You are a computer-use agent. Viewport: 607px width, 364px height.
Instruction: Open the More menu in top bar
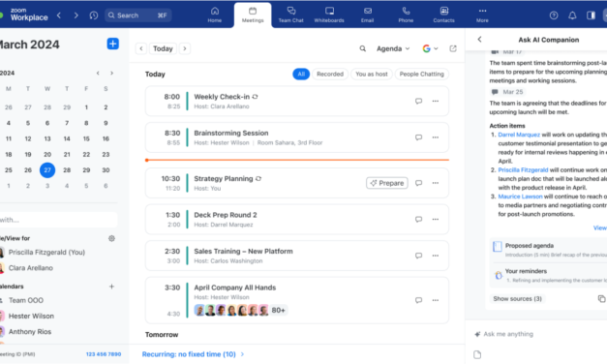482,15
